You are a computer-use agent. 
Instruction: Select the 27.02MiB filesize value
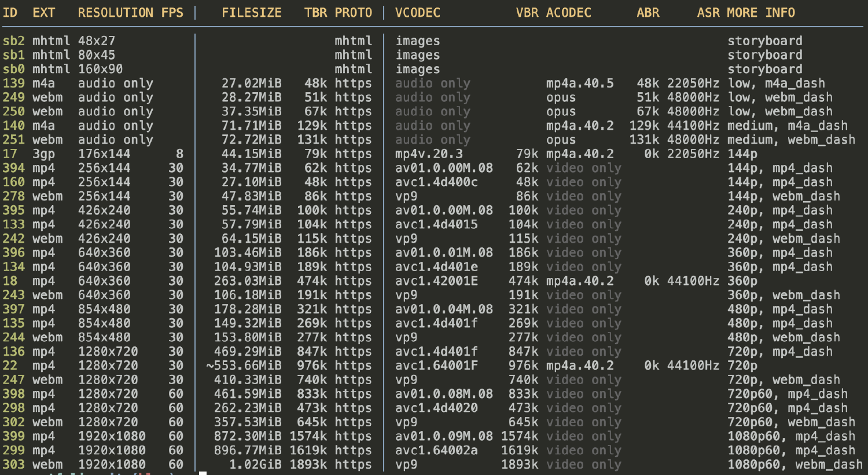(x=252, y=83)
